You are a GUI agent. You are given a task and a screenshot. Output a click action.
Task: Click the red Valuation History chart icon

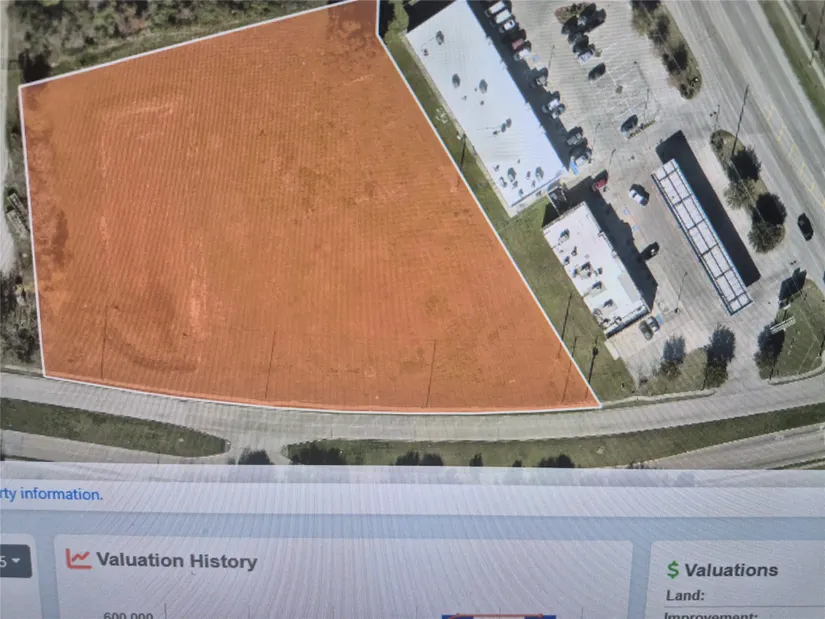(78, 558)
